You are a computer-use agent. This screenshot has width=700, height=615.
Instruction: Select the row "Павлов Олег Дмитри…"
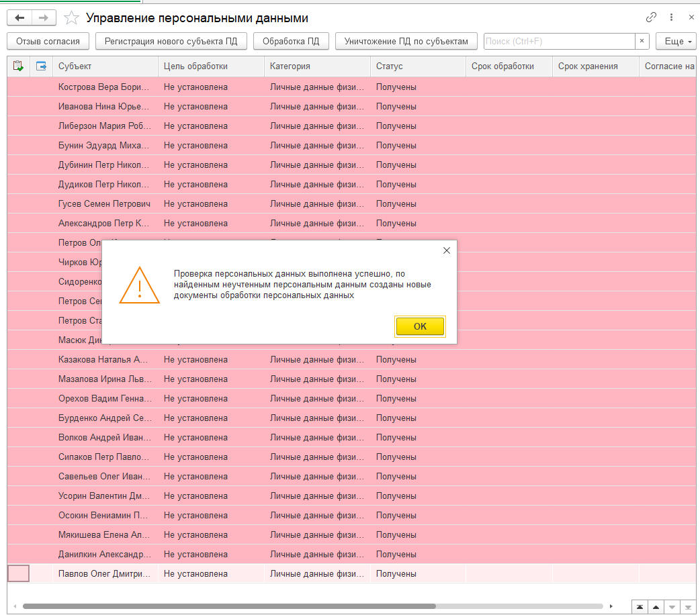(x=105, y=574)
